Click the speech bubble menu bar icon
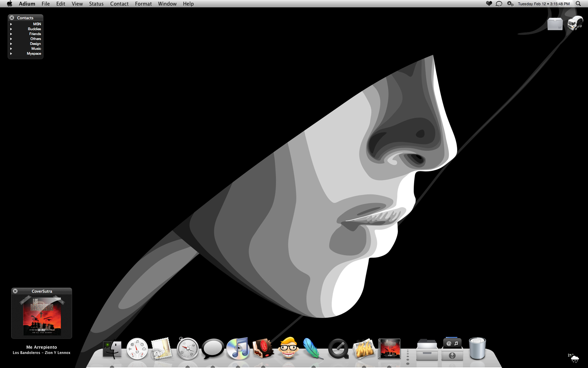588x368 pixels. [x=499, y=4]
